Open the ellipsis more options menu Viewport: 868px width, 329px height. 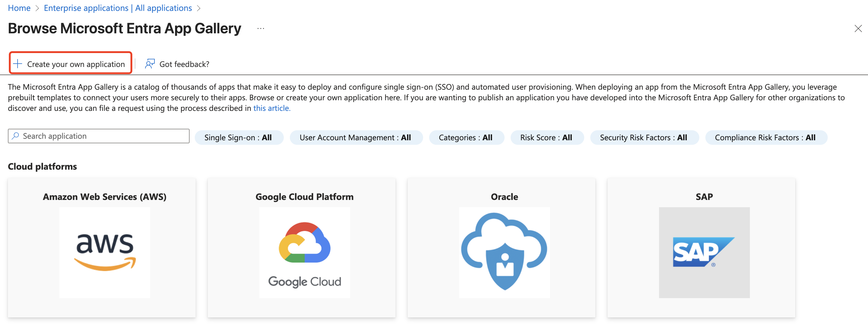point(260,29)
